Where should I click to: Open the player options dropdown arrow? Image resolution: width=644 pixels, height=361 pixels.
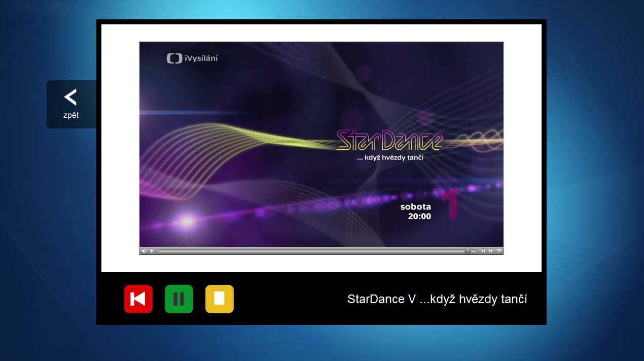(x=499, y=251)
